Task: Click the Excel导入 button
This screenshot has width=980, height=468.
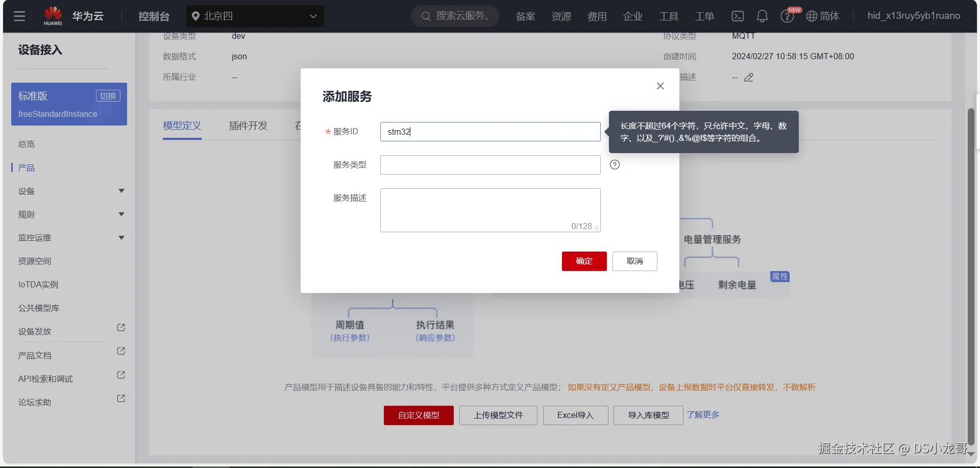Action: 575,415
